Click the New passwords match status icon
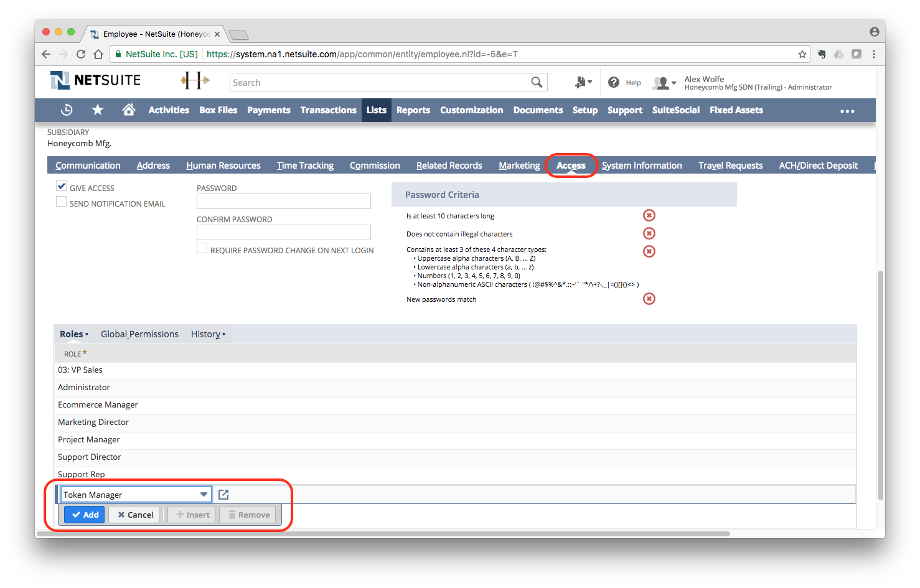Image resolution: width=920 pixels, height=588 pixels. click(x=649, y=299)
